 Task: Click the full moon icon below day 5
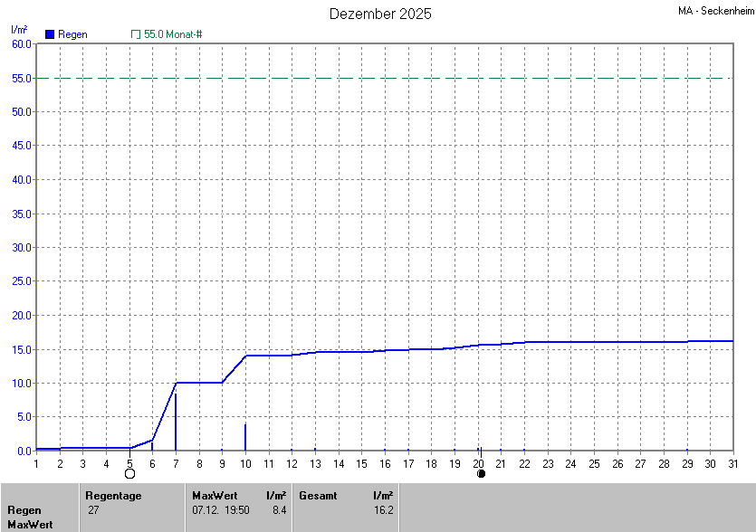pos(129,473)
